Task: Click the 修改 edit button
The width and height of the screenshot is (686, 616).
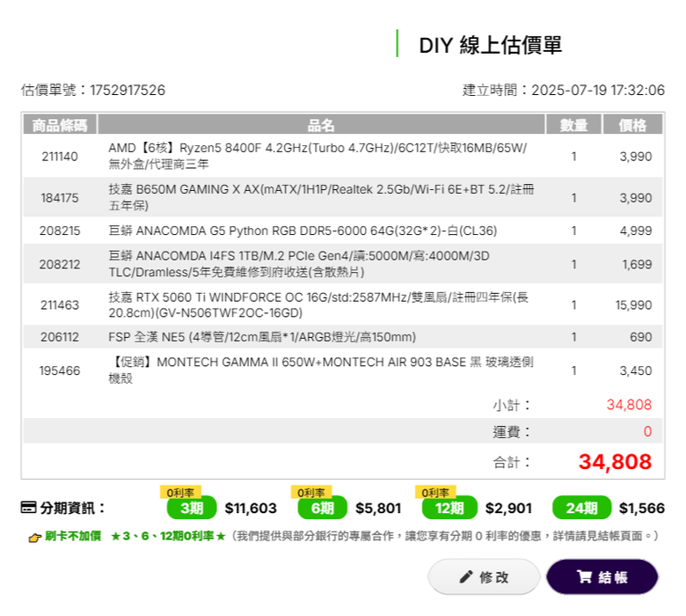Action: pyautogui.click(x=484, y=576)
